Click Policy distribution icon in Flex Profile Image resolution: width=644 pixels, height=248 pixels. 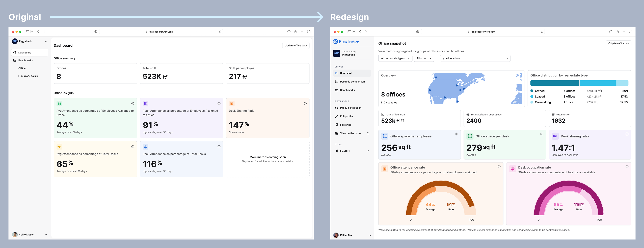[336, 108]
